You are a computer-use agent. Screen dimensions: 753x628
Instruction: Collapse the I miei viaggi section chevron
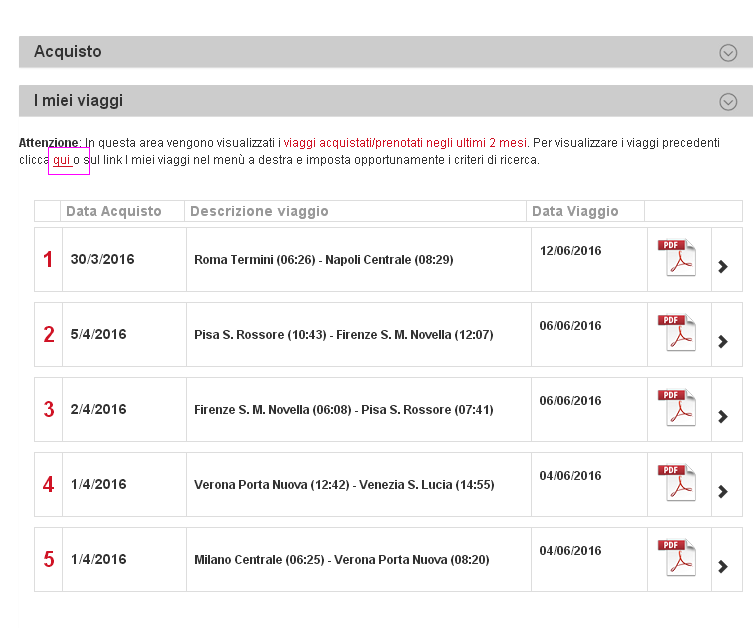point(728,101)
